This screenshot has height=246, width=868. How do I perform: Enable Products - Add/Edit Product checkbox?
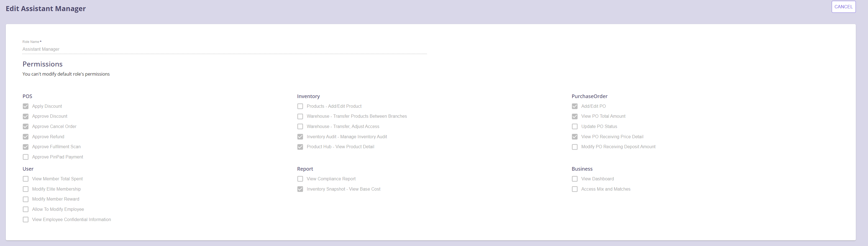pos(300,106)
